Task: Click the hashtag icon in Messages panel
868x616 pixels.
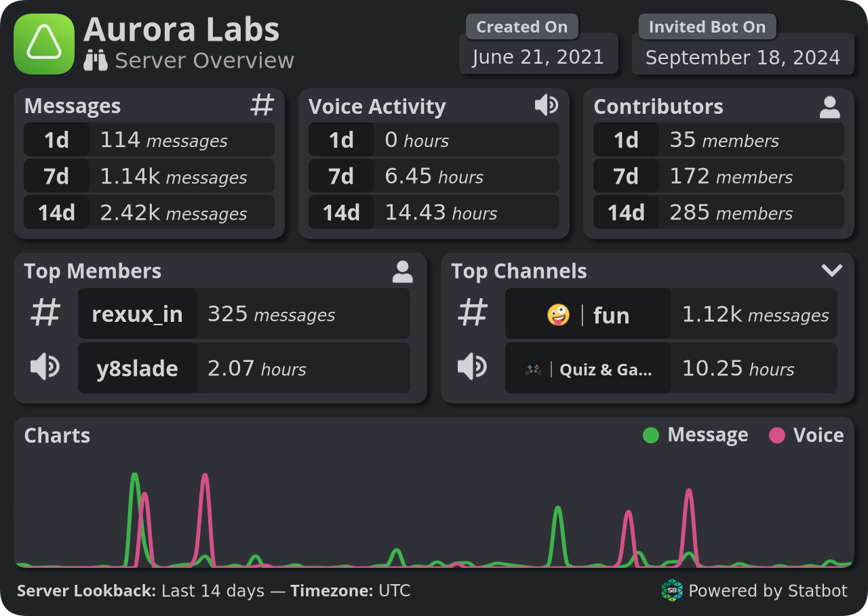Action: [x=262, y=105]
